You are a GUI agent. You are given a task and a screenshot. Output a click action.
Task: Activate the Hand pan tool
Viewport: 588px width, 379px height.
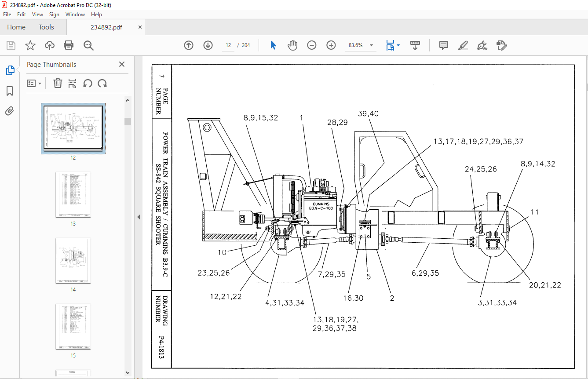pyautogui.click(x=292, y=45)
